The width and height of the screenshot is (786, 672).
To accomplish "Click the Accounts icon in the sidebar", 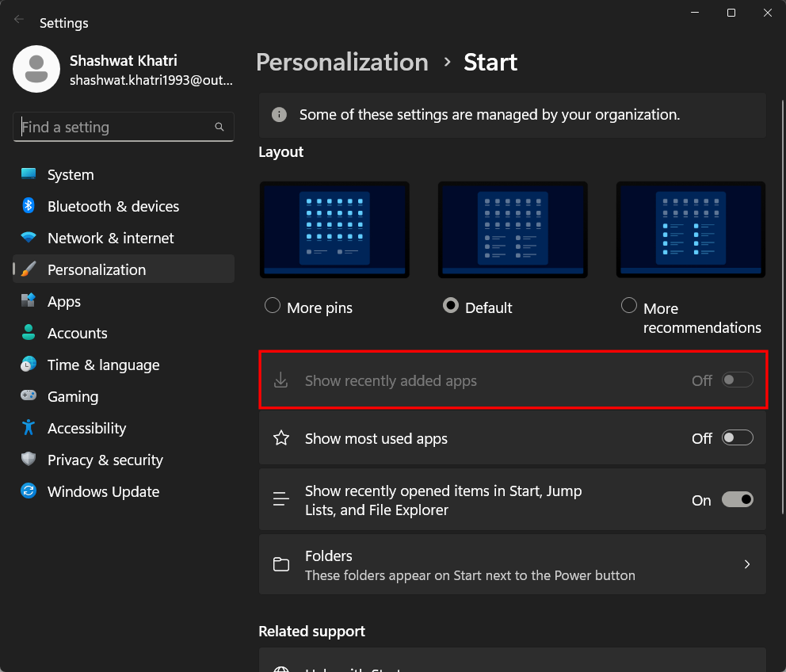I will (x=28, y=333).
